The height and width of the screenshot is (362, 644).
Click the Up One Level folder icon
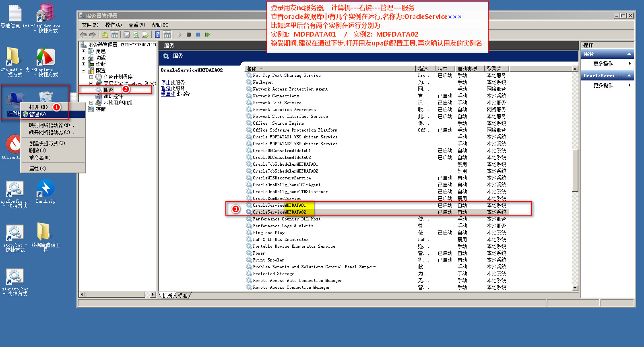(x=105, y=35)
